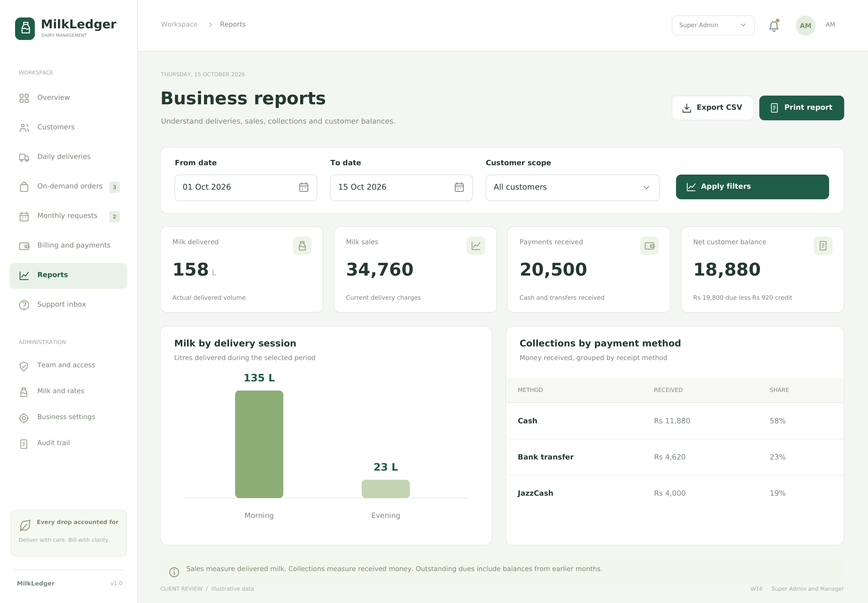
Task: Click the Workspace breadcrumb link
Action: point(179,24)
